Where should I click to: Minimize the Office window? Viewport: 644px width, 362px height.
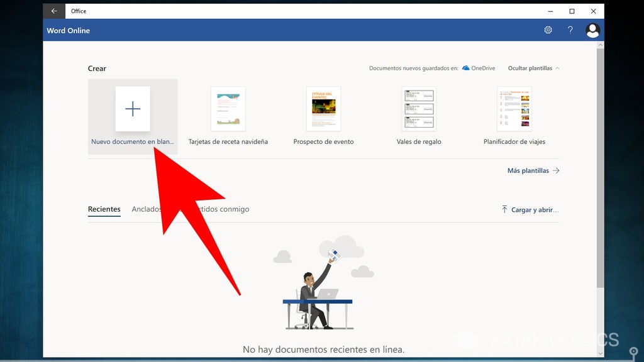[x=550, y=11]
